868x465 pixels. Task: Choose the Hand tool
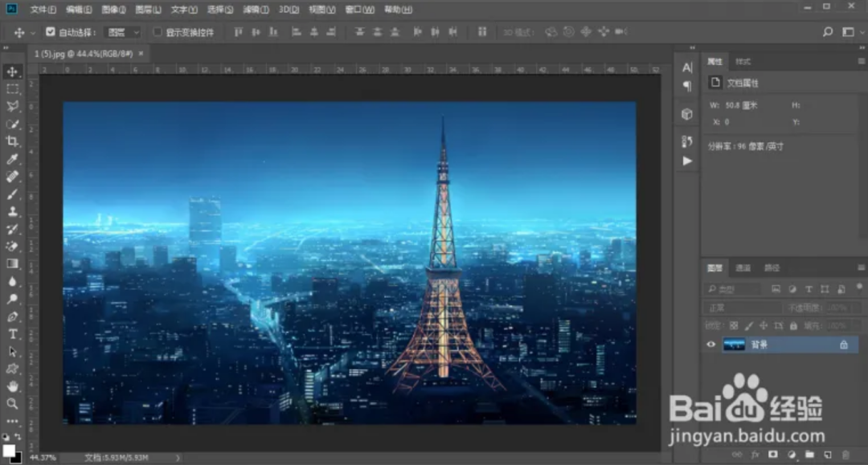pyautogui.click(x=13, y=386)
